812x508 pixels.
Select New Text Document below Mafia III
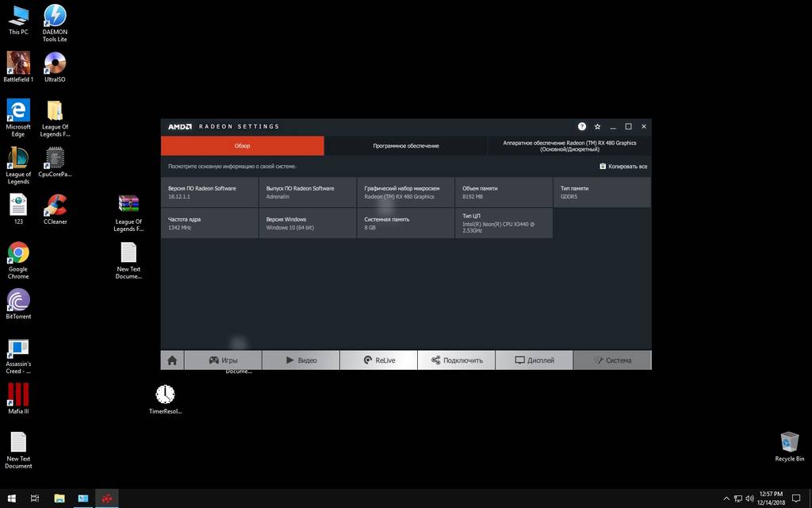18,450
